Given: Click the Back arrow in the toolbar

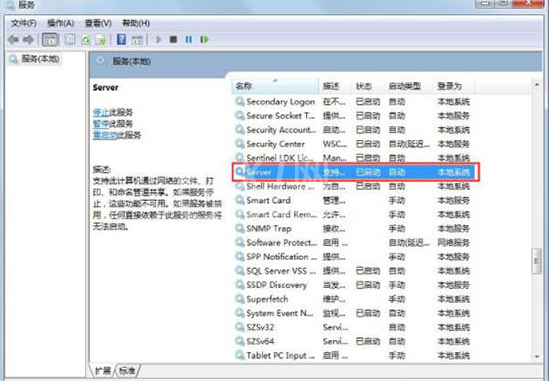Looking at the screenshot, I should click(13, 40).
